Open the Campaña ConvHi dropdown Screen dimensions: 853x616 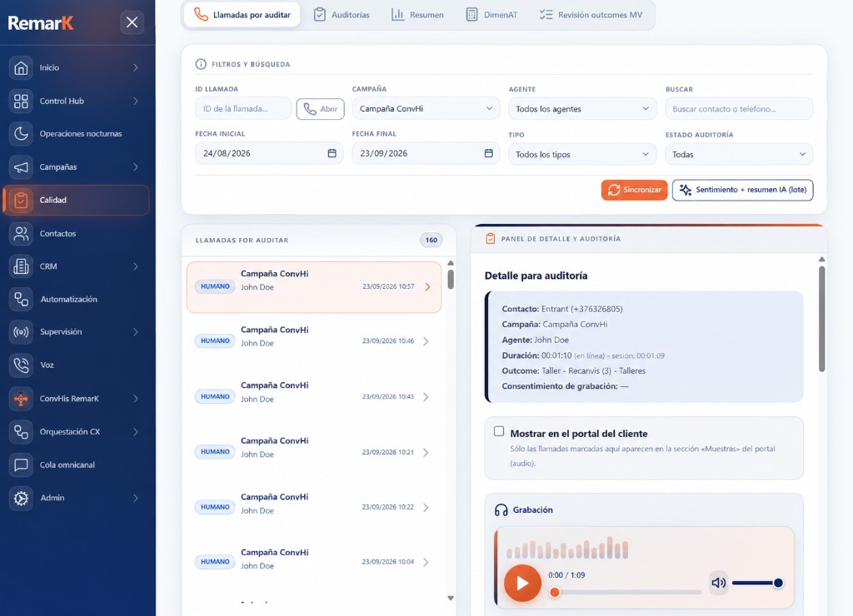[x=426, y=109]
